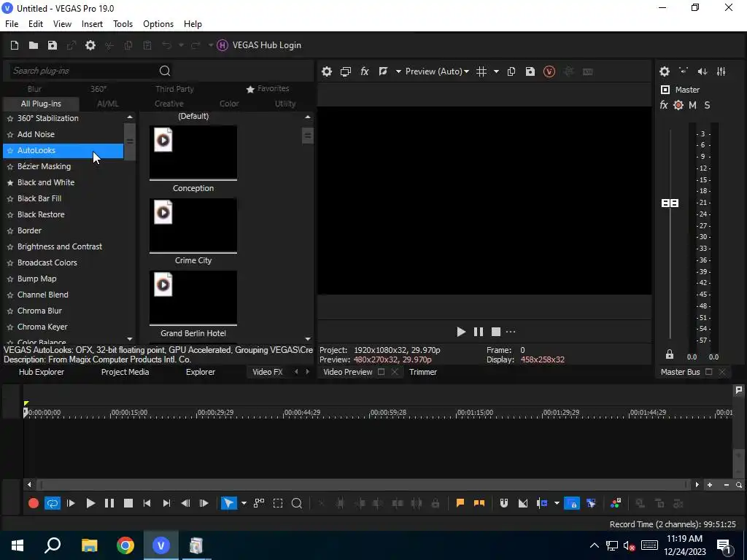The width and height of the screenshot is (747, 560).
Task: Switch to the Trimmer tab
Action: coord(422,372)
